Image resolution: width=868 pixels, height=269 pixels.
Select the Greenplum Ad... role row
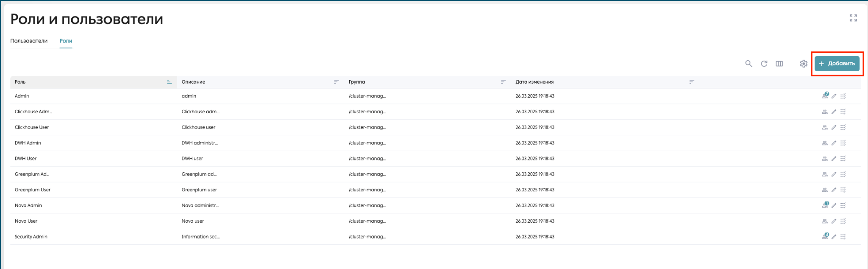coord(436,174)
